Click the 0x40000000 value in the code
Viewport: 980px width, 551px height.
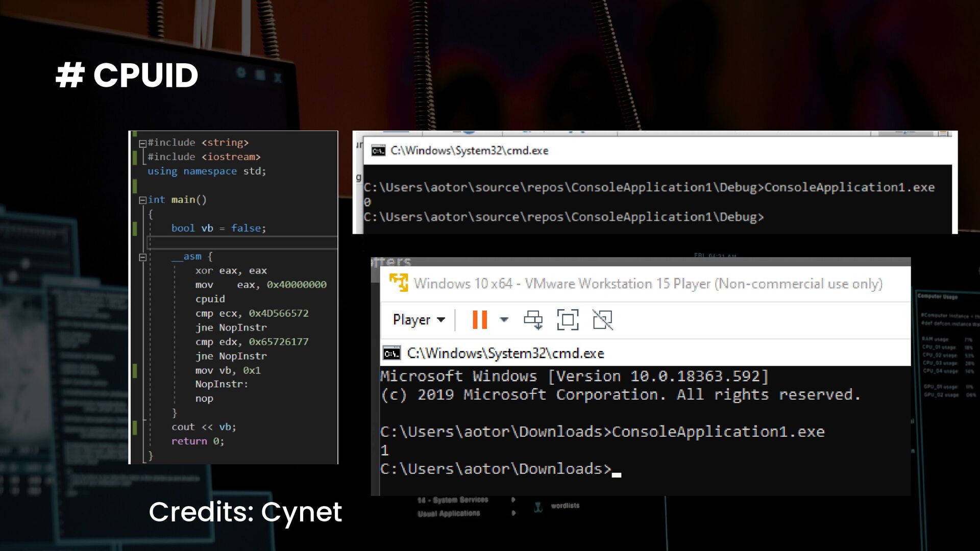(x=296, y=285)
